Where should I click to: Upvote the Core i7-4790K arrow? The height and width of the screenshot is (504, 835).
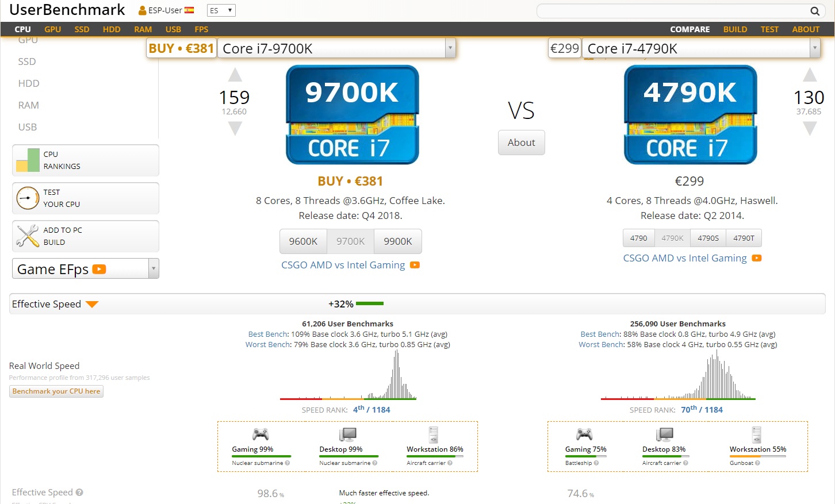[810, 75]
